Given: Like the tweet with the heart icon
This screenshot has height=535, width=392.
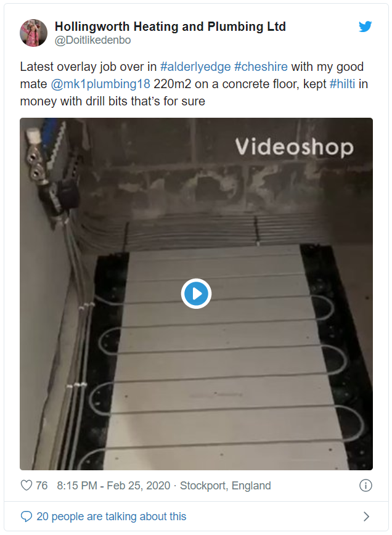Looking at the screenshot, I should 27,485.
